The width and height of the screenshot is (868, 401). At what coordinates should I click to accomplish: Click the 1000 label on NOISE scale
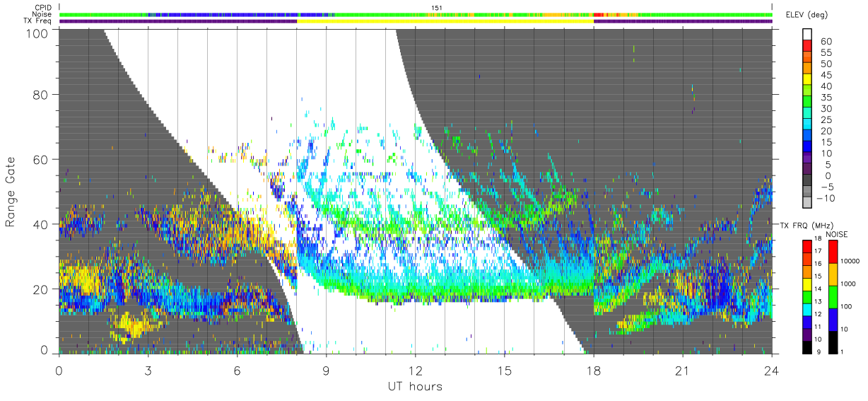(848, 284)
